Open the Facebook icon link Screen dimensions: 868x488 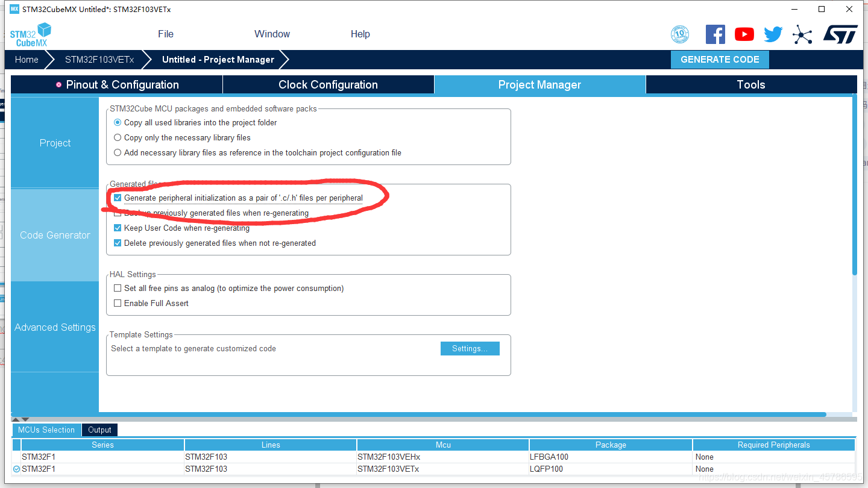715,34
